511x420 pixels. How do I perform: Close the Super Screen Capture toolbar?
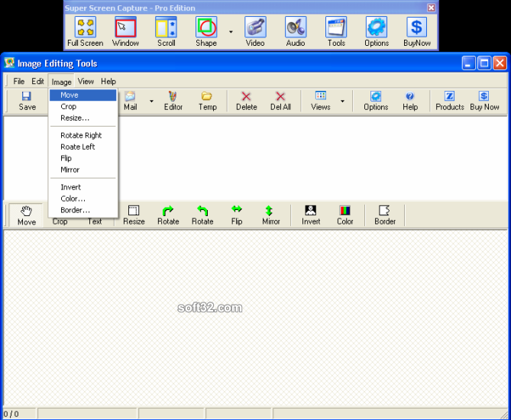coord(431,8)
